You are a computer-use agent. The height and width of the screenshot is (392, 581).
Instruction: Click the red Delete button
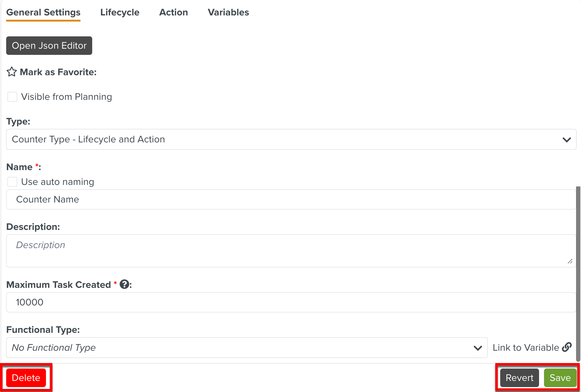point(26,378)
